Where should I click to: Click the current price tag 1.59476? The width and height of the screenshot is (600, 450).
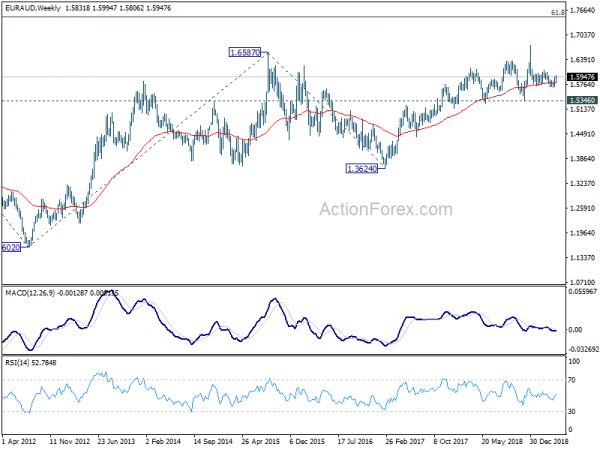coord(582,77)
